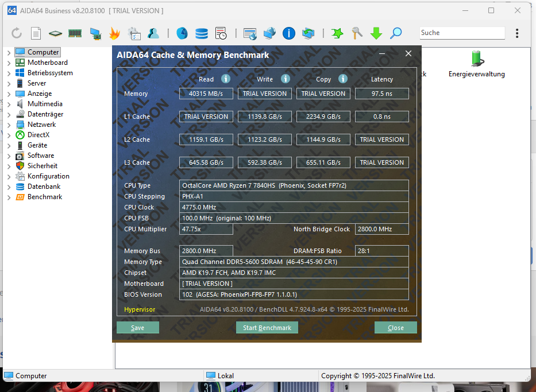Click the Save button in benchmark dialog
This screenshot has width=536, height=392.
tap(138, 328)
